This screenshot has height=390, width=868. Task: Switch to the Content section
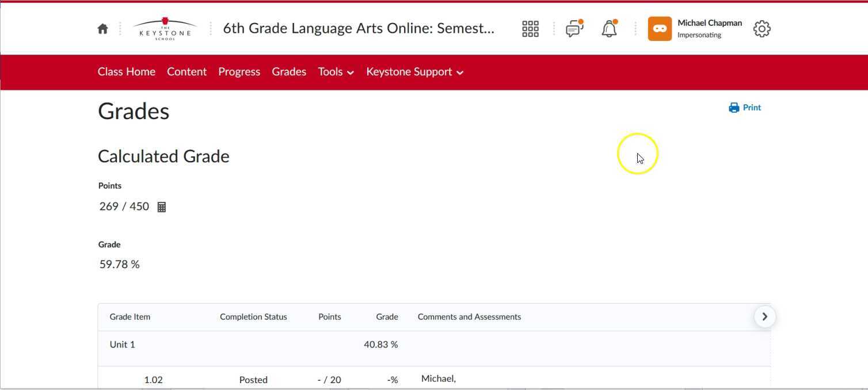tap(186, 71)
